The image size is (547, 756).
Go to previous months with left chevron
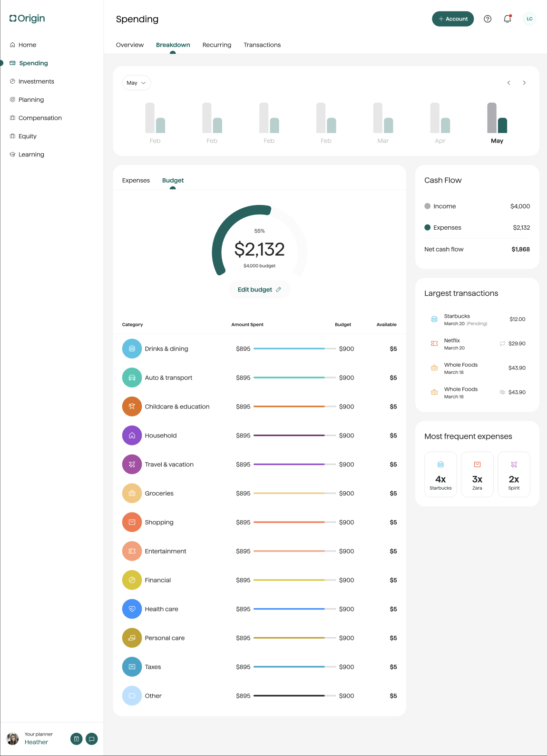tap(509, 83)
